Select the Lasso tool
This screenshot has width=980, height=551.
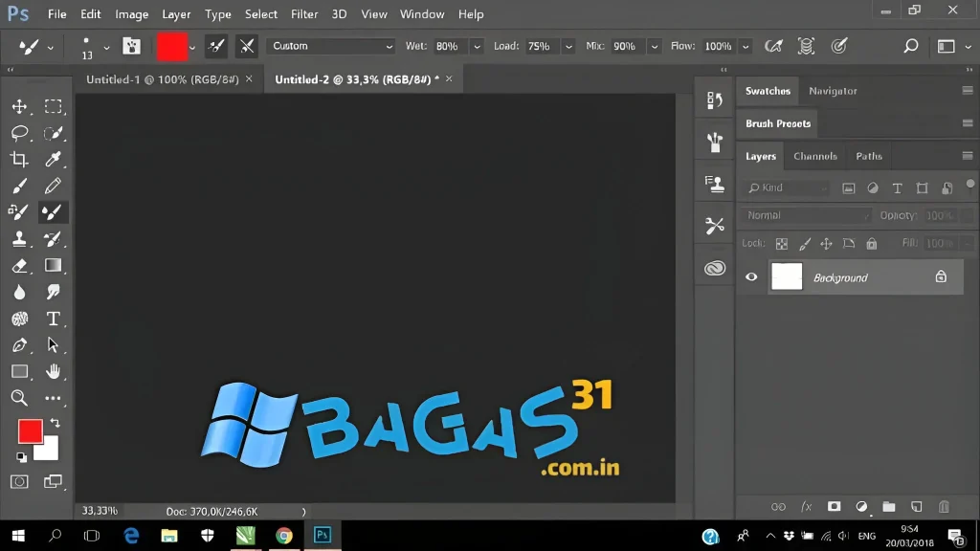pos(19,132)
